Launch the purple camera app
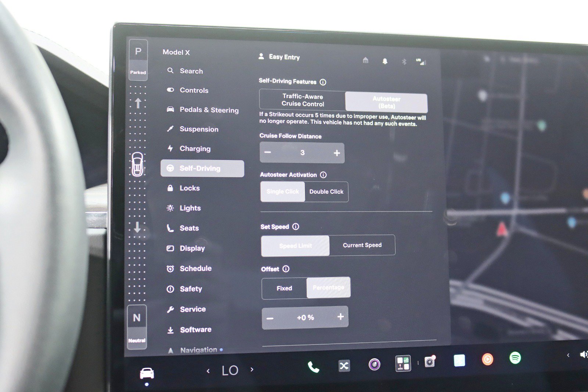 (374, 364)
